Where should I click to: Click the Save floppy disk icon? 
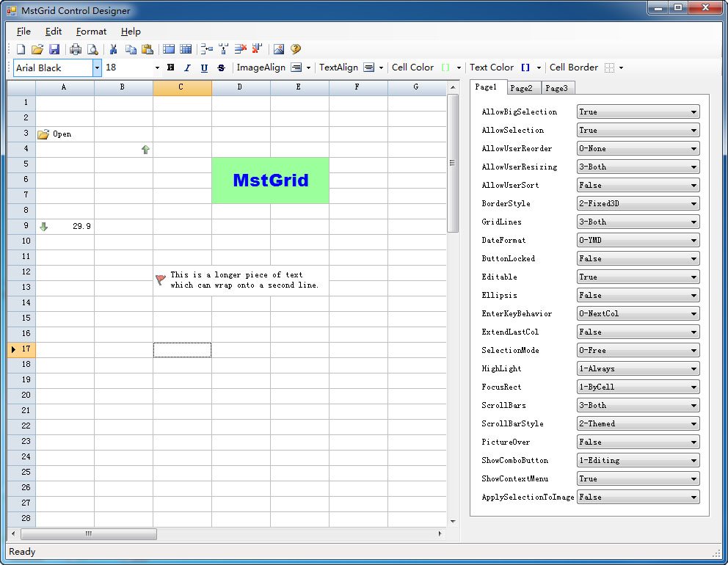[x=54, y=49]
